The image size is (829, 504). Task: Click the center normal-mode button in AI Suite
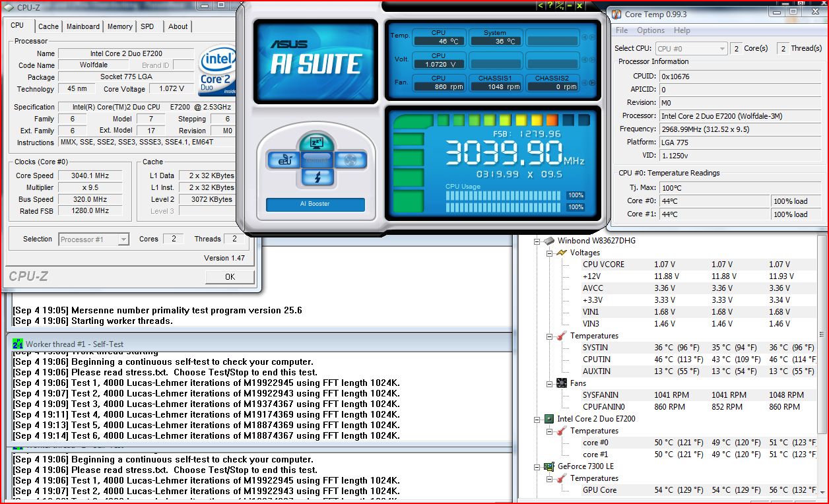317,160
